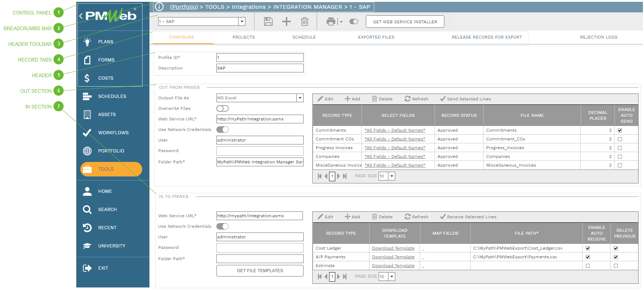The width and height of the screenshot is (644, 290).
Task: Toggle Delete Previous for A/P Payments row
Action: 616,257
